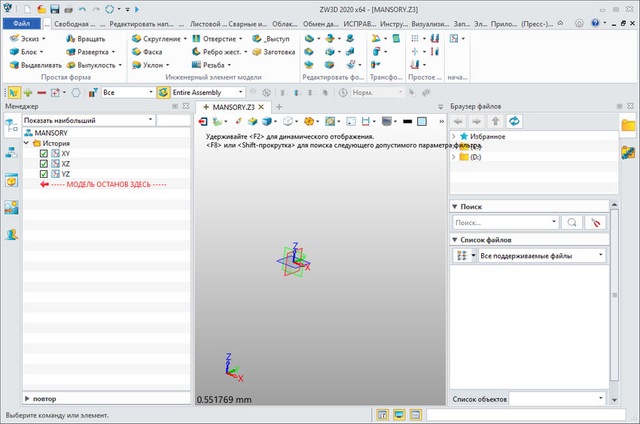Uncheck the XY plane checkbox

(44, 155)
